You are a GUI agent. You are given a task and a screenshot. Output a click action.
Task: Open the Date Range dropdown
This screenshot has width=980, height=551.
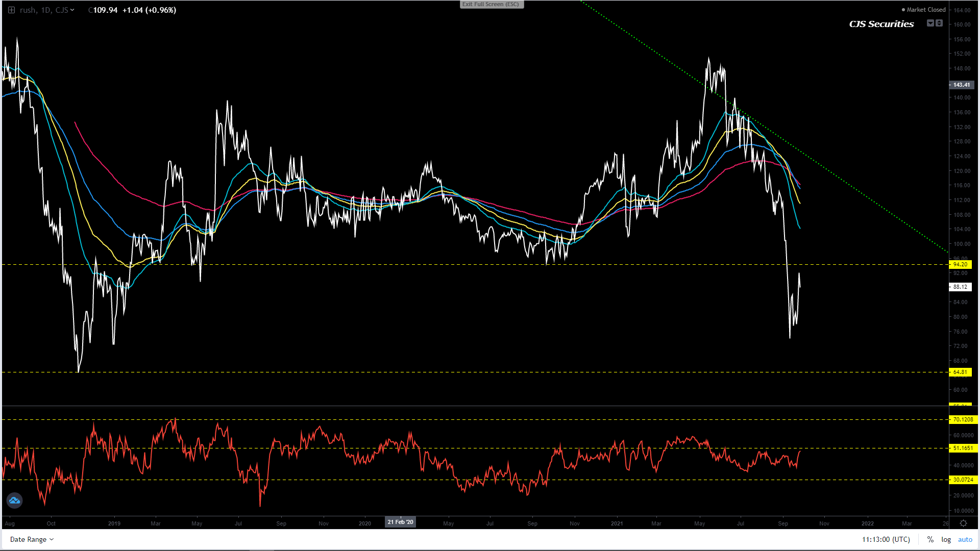pos(32,539)
